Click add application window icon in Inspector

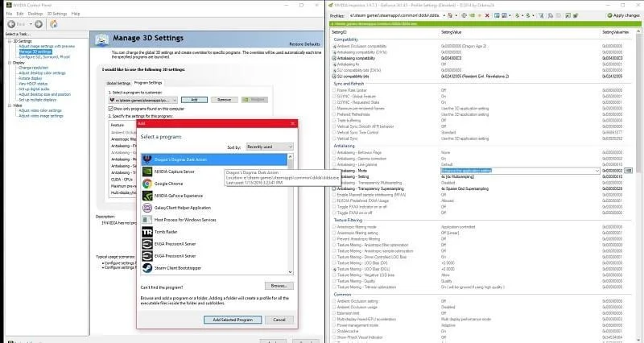coord(497,15)
